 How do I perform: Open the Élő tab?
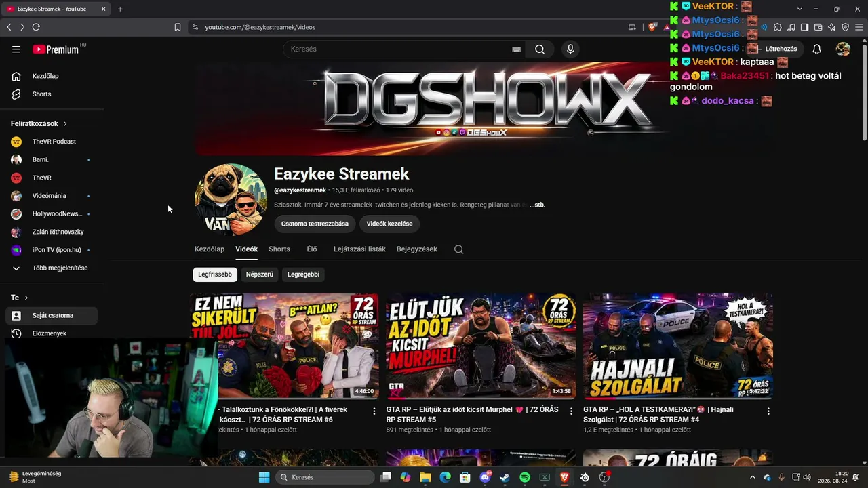[x=312, y=249]
